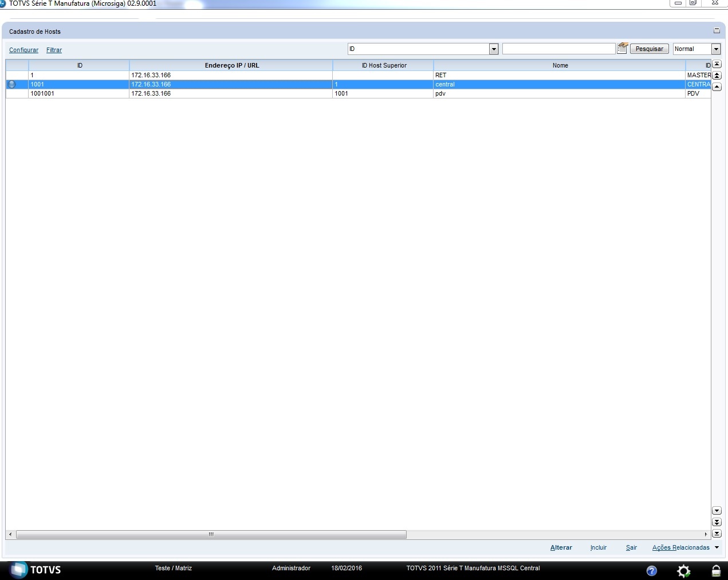Open the Filtrar link
The width and height of the screenshot is (728, 580).
point(54,50)
